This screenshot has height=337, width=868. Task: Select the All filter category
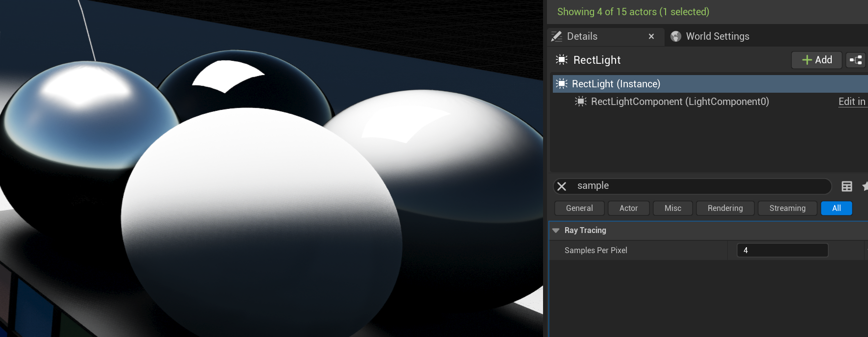tap(837, 208)
